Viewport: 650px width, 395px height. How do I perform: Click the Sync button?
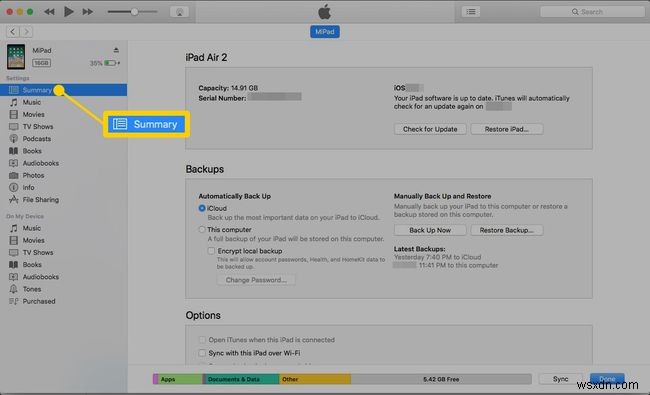(560, 379)
